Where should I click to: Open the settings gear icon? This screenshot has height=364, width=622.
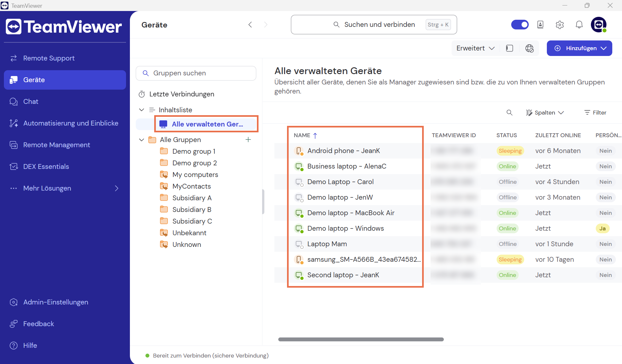(559, 25)
